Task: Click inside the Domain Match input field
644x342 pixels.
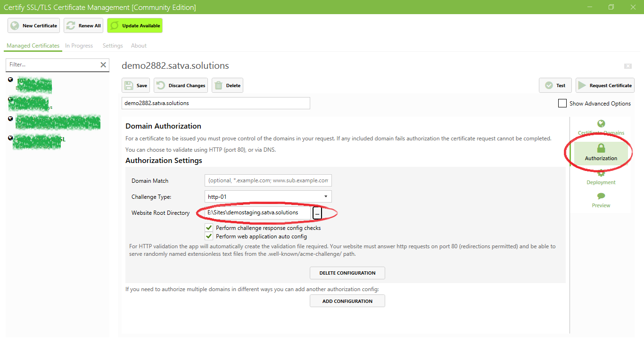Action: (x=268, y=180)
